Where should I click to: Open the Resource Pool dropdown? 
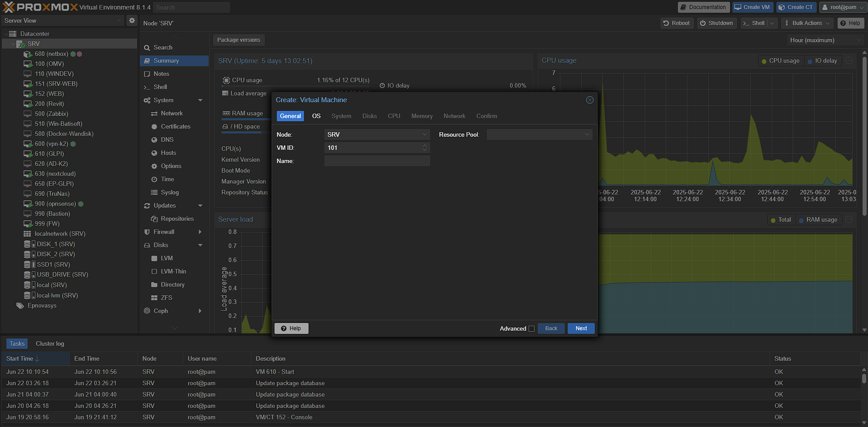point(587,134)
